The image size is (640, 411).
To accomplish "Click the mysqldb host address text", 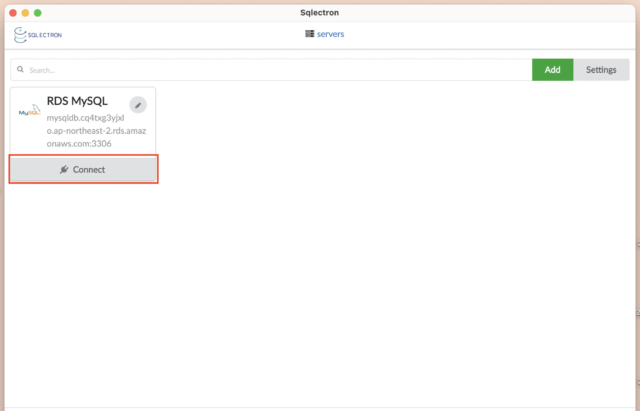I will tap(96, 131).
